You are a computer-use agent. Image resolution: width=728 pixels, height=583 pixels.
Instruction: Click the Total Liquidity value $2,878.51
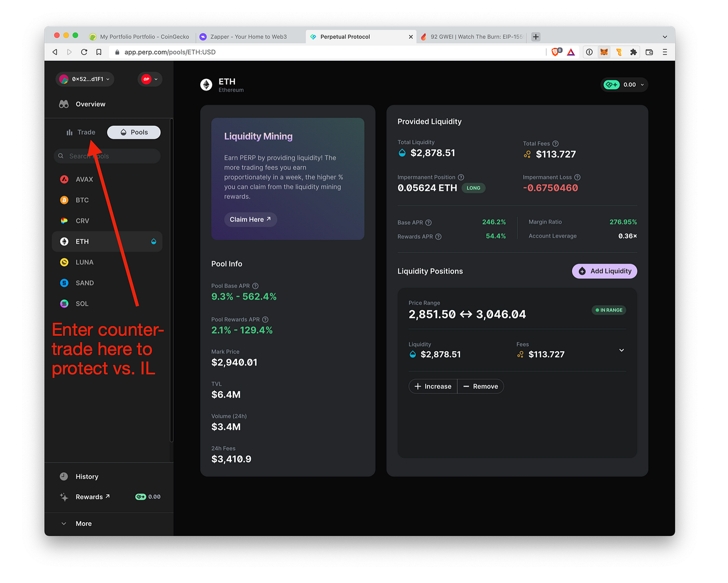pos(433,153)
